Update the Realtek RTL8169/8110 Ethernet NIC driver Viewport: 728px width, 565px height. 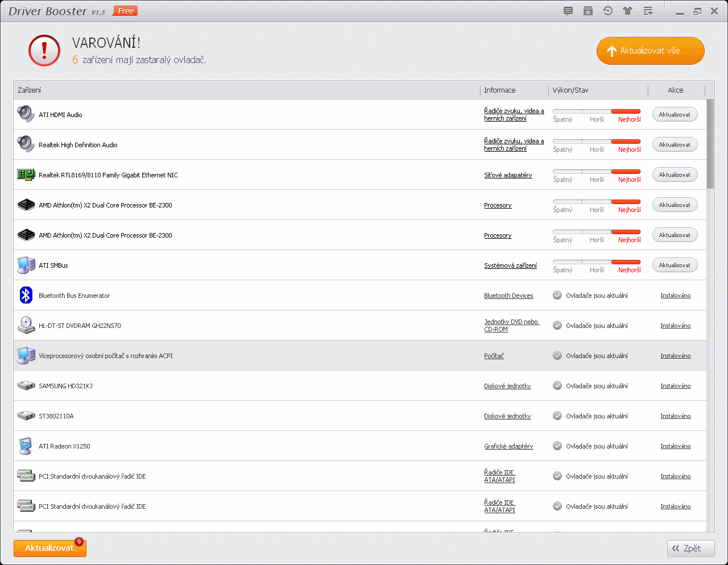coord(675,175)
